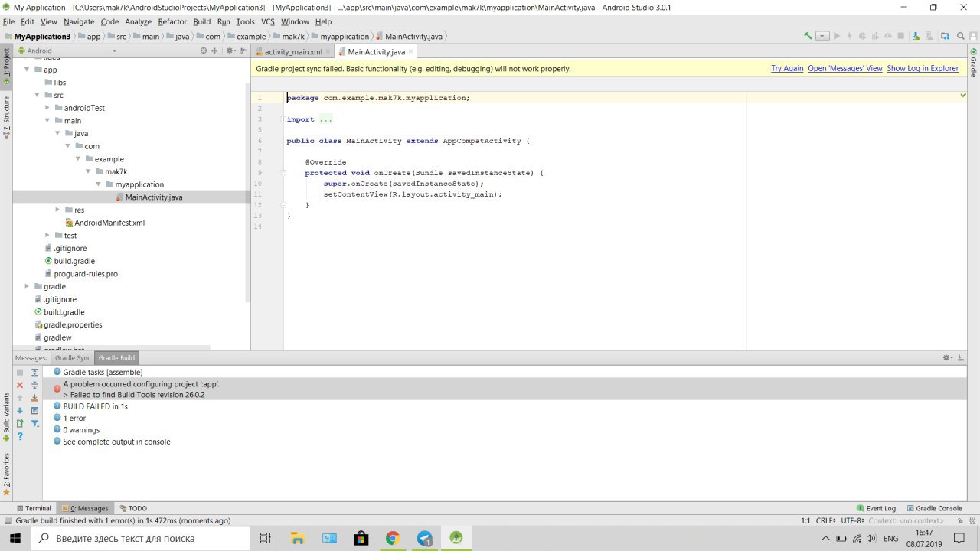Image resolution: width=980 pixels, height=551 pixels.
Task: Click Expand All icon in Messages toolbar
Action: click(x=34, y=372)
